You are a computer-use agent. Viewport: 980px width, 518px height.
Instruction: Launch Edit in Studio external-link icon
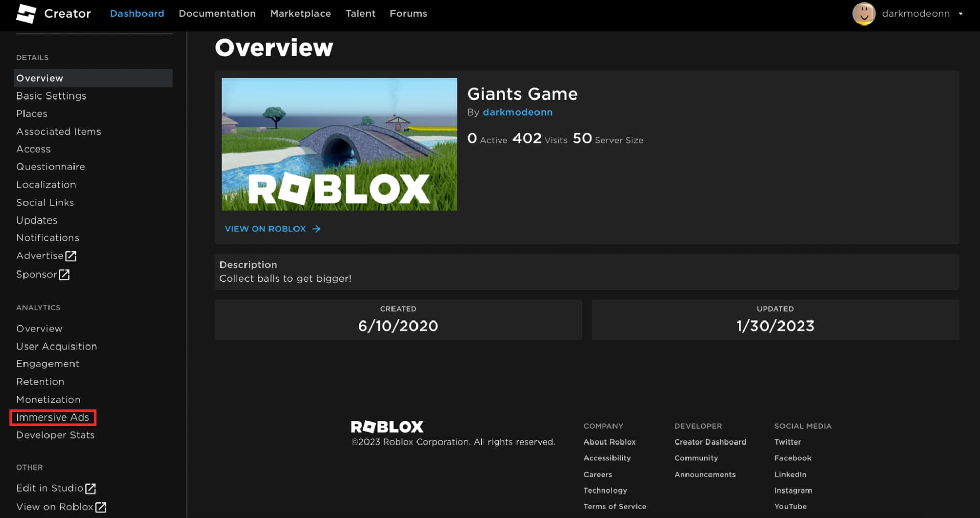pyautogui.click(x=90, y=488)
